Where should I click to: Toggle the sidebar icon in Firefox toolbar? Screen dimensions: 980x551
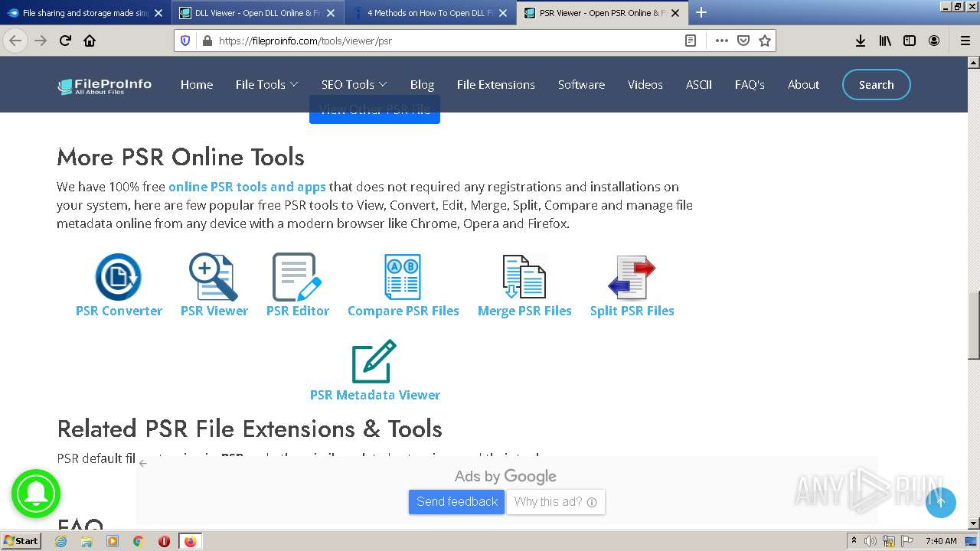coord(910,41)
